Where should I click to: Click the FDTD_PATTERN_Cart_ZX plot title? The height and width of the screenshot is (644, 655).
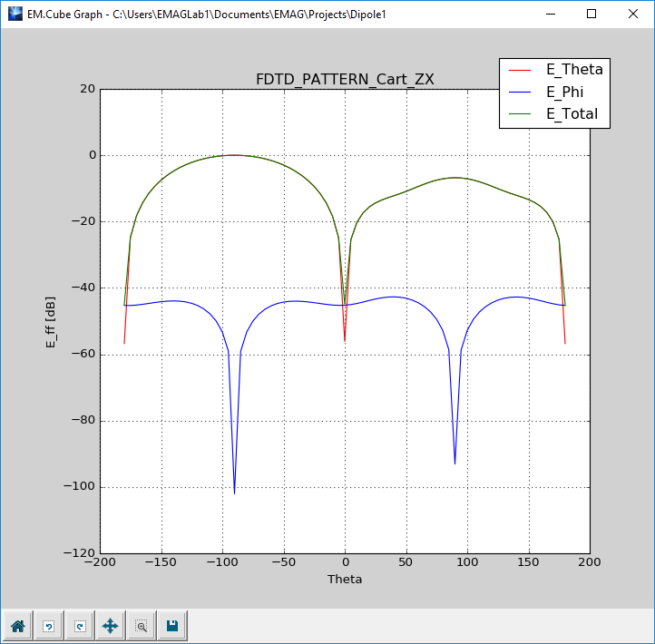[345, 79]
